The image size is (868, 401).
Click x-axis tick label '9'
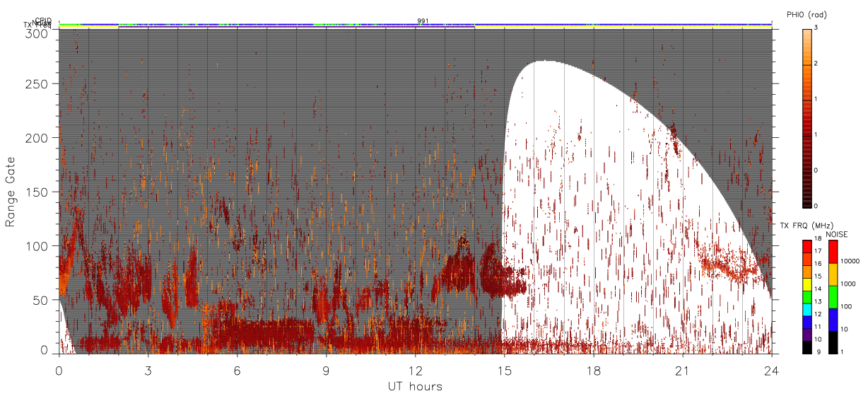(x=326, y=370)
